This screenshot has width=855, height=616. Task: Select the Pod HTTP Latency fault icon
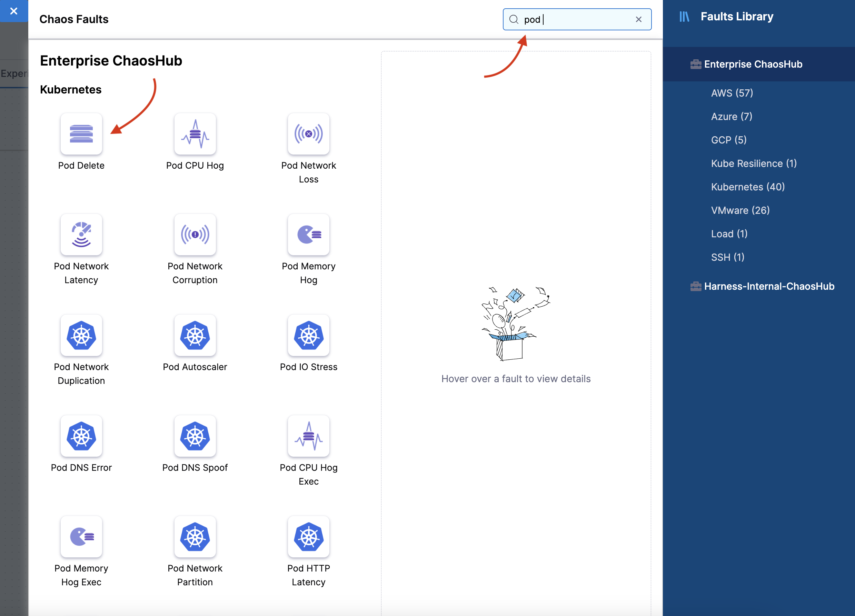tap(308, 536)
